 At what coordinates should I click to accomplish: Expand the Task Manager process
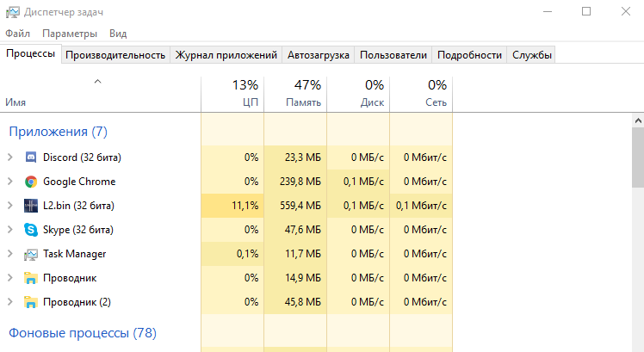click(x=10, y=254)
